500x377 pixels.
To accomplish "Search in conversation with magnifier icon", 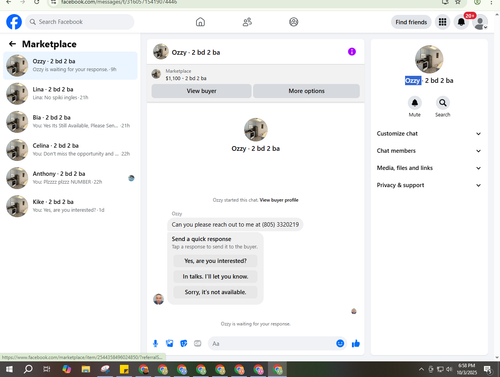I will [x=443, y=103].
